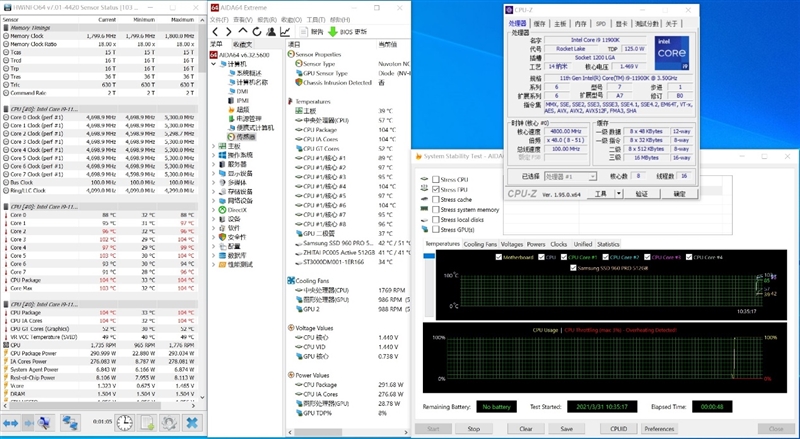The width and height of the screenshot is (800, 439).
Task: Click HWiNFO grey collapse arrows icon
Action: [29, 423]
